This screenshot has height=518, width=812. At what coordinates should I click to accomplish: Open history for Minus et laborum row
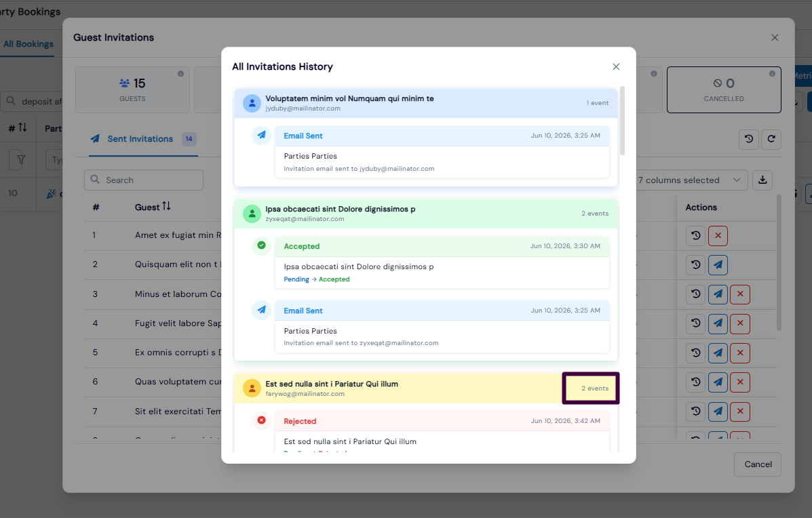[695, 294]
